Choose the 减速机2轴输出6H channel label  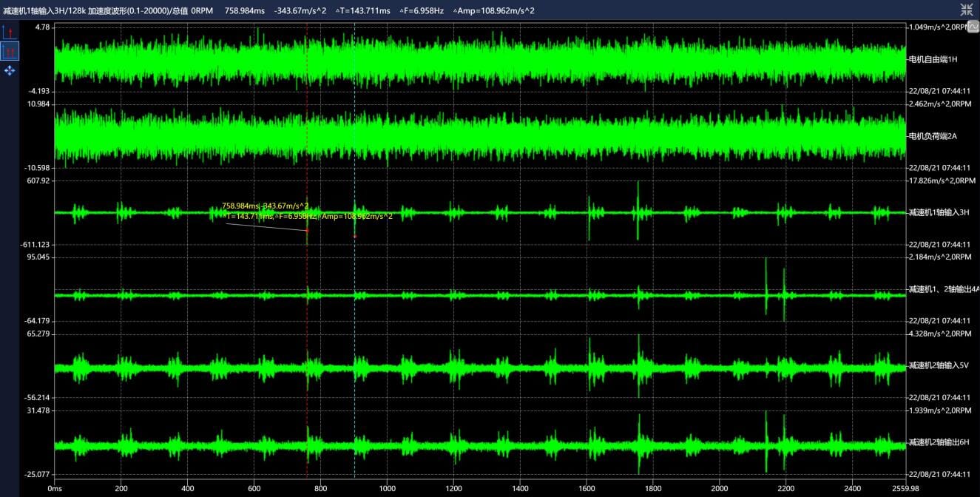pos(938,442)
